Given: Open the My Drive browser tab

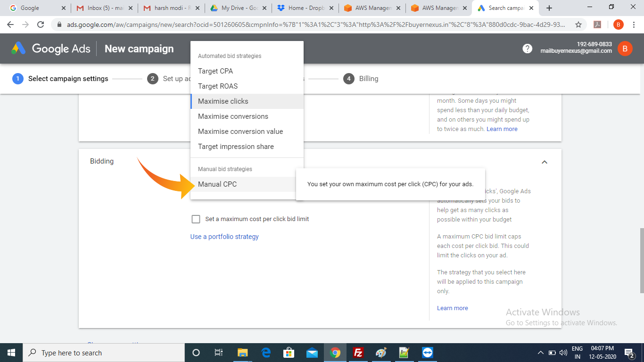Looking at the screenshot, I should pyautogui.click(x=238, y=8).
